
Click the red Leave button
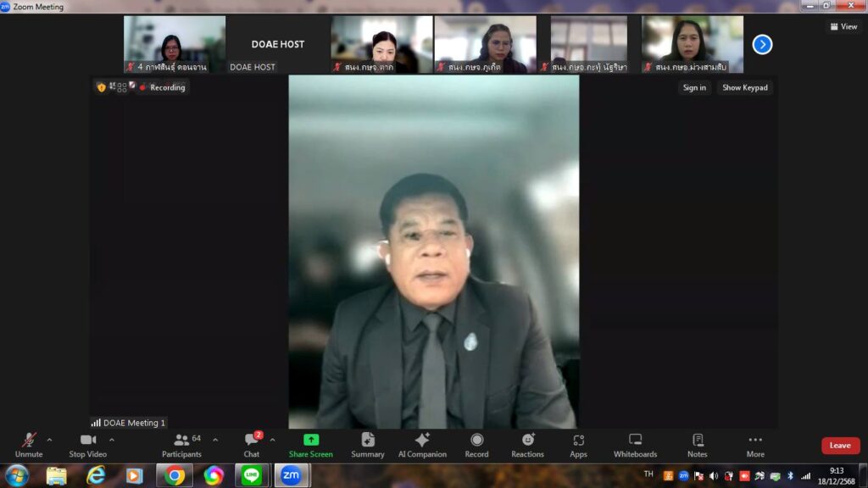point(840,446)
